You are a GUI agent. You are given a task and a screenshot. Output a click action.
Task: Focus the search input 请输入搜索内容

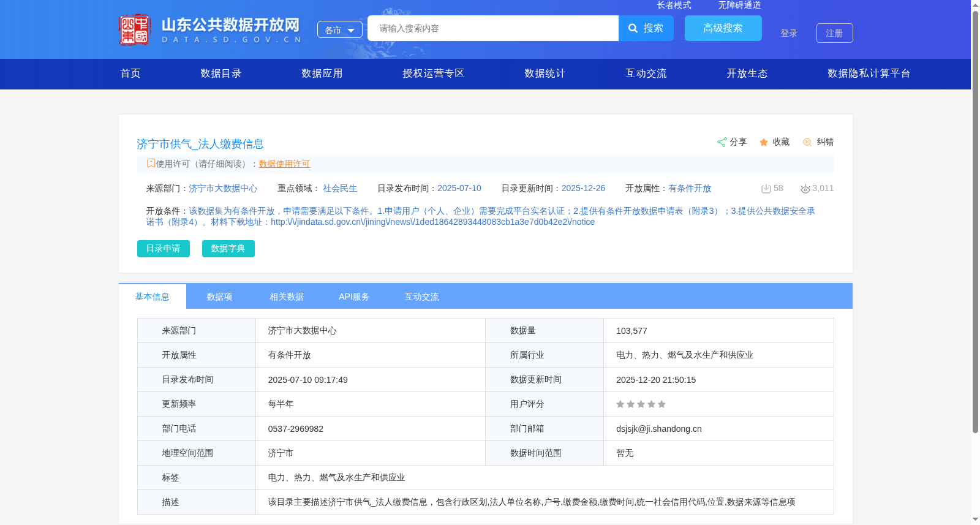[x=493, y=28]
